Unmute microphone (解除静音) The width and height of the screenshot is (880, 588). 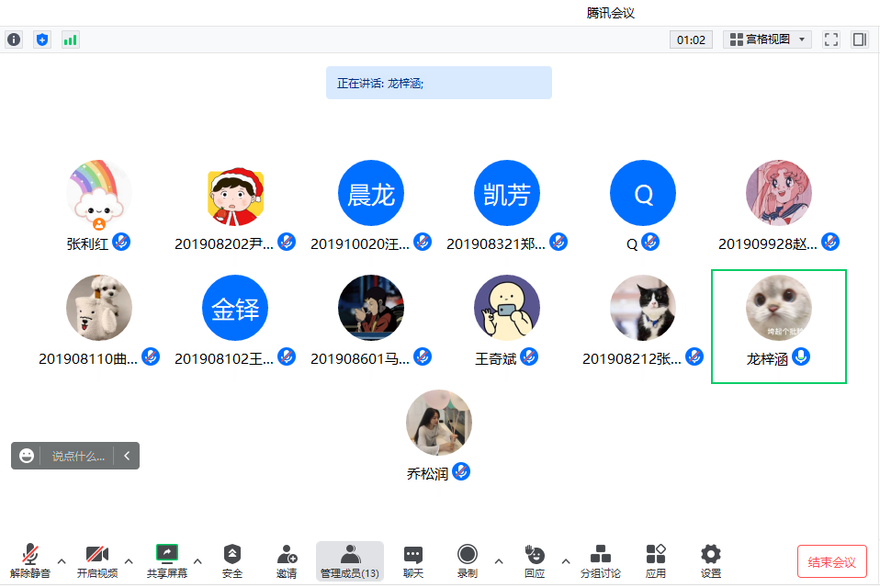click(x=30, y=560)
